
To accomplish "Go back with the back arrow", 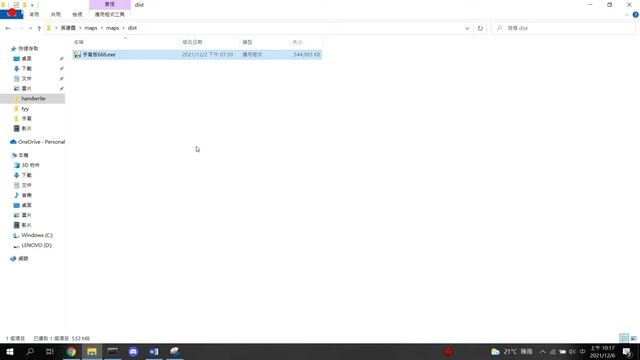I will point(8,28).
